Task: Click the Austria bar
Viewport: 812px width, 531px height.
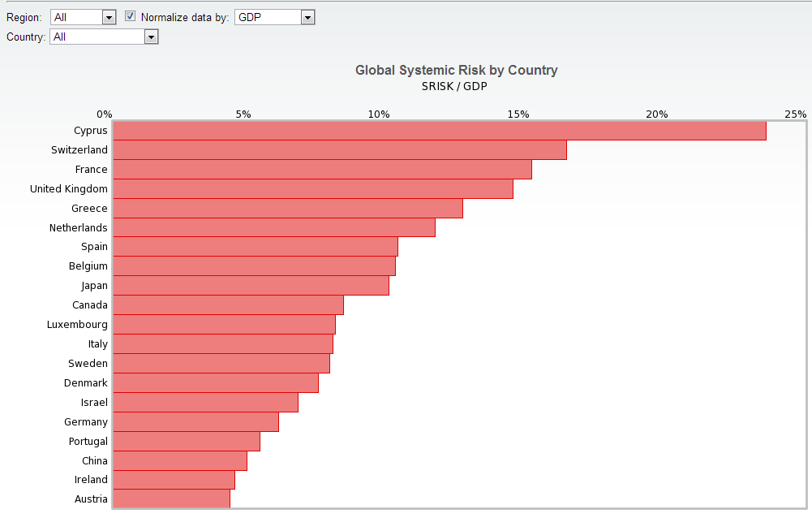Action: coord(171,499)
